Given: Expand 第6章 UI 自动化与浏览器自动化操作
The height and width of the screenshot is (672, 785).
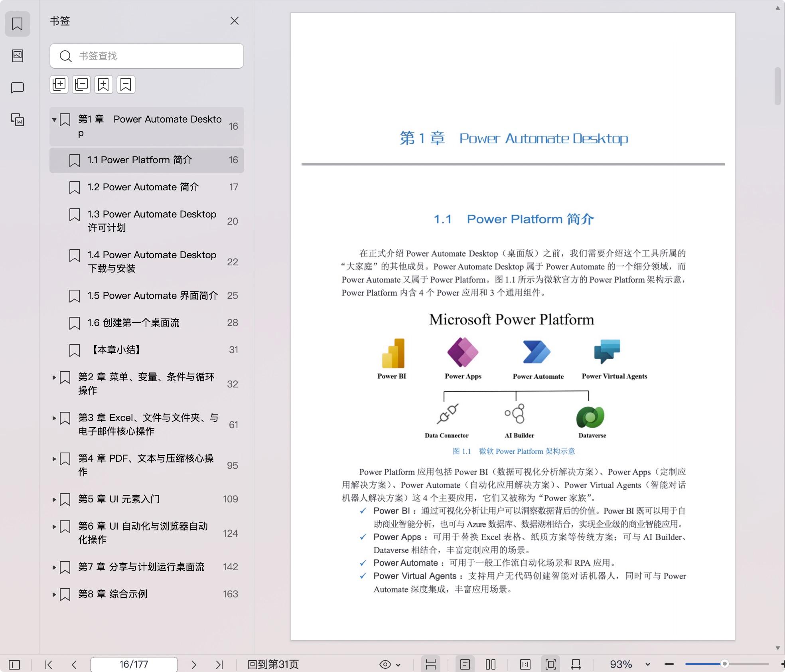Looking at the screenshot, I should coord(54,526).
